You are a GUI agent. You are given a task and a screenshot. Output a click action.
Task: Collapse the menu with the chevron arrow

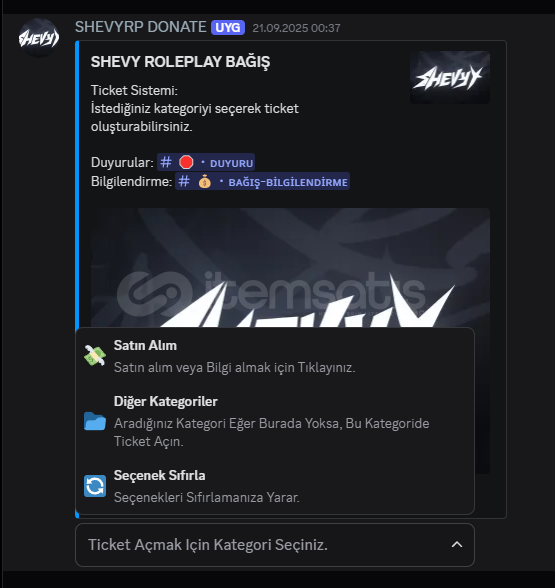pos(457,544)
